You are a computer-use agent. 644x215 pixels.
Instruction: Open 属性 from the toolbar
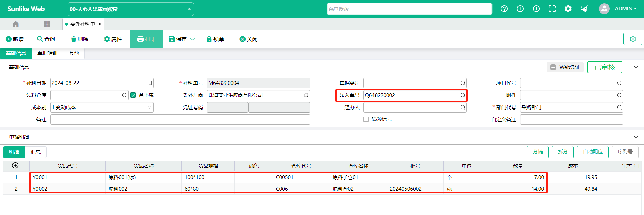coord(113,39)
